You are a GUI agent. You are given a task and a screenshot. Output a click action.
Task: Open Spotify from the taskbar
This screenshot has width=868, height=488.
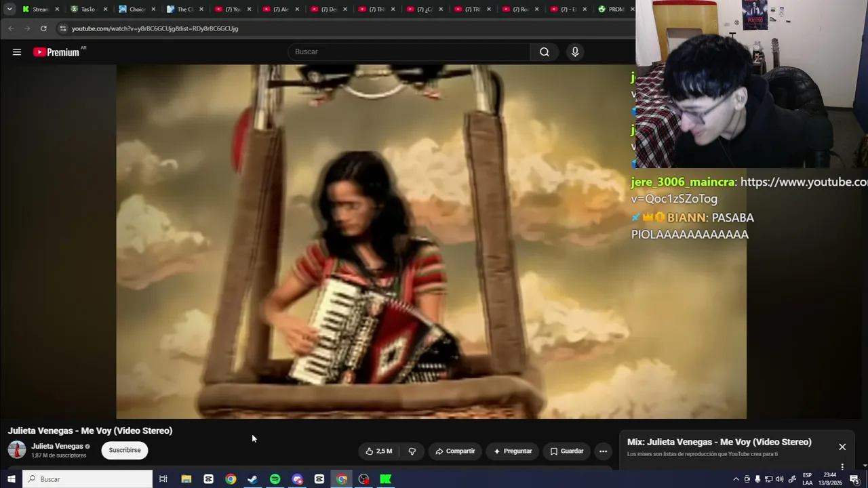(275, 479)
